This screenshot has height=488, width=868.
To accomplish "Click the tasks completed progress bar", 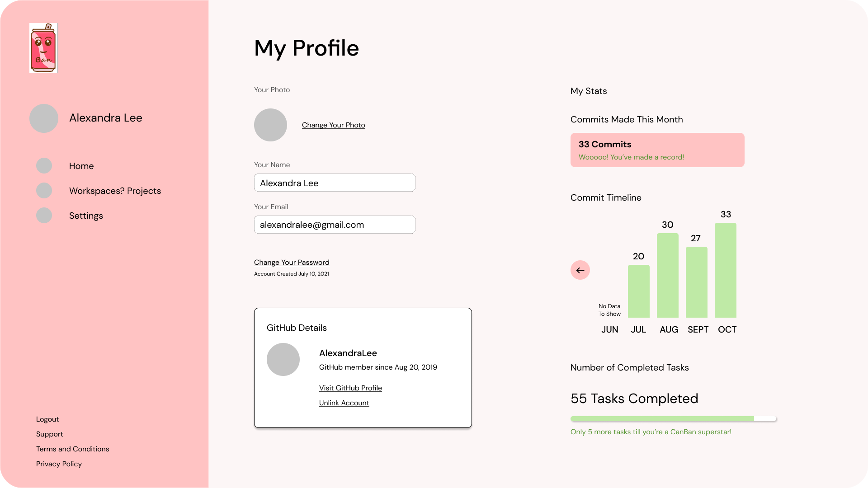I will [x=674, y=419].
